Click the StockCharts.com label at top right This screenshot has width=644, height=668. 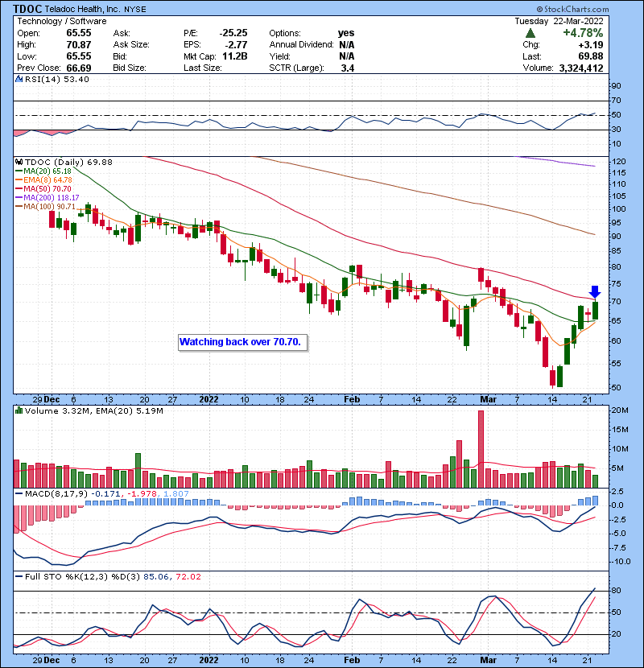click(572, 9)
